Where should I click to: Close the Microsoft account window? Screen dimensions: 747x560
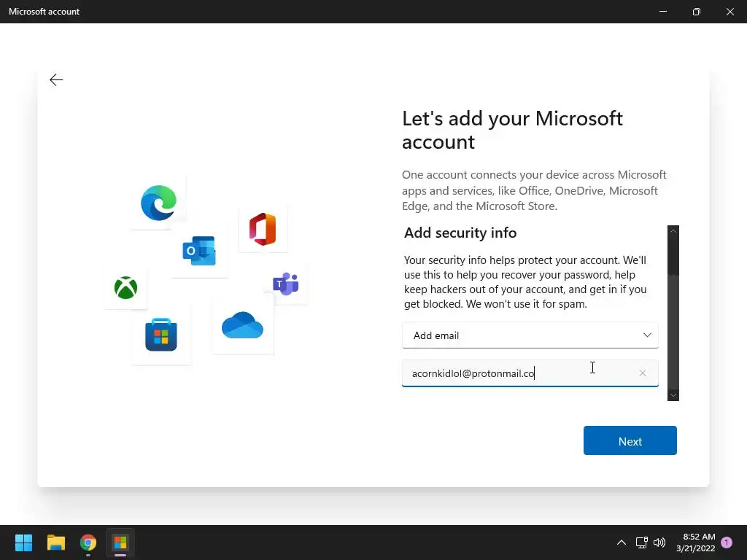coord(729,12)
